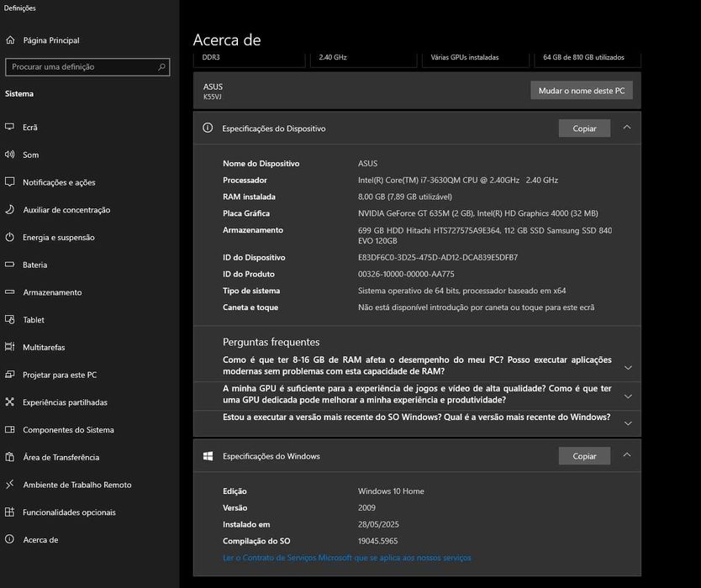
Task: Open the Área de Transferência page
Action: point(61,458)
